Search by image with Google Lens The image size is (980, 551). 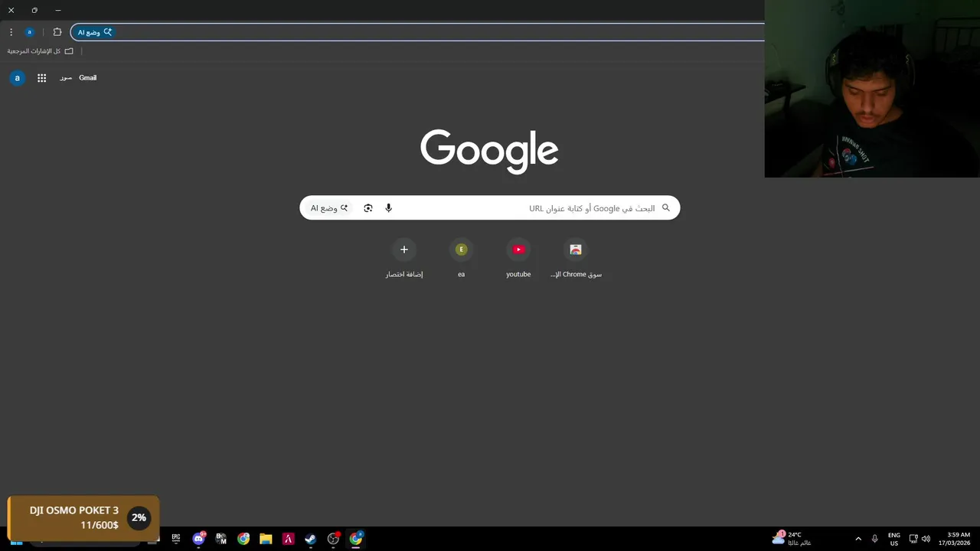(368, 208)
